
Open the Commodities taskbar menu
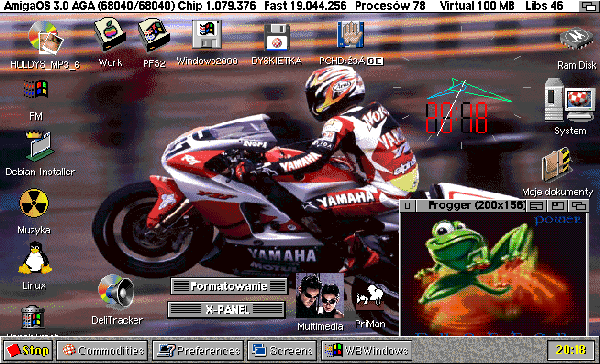pos(102,351)
